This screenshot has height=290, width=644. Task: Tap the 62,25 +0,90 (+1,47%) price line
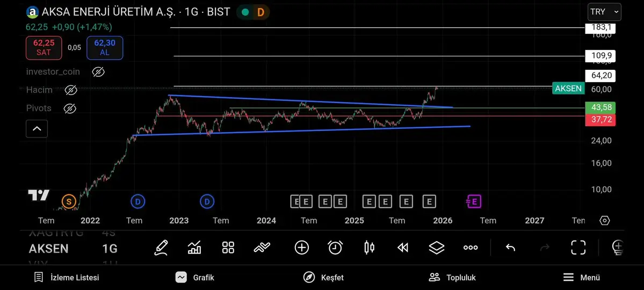coord(69,27)
